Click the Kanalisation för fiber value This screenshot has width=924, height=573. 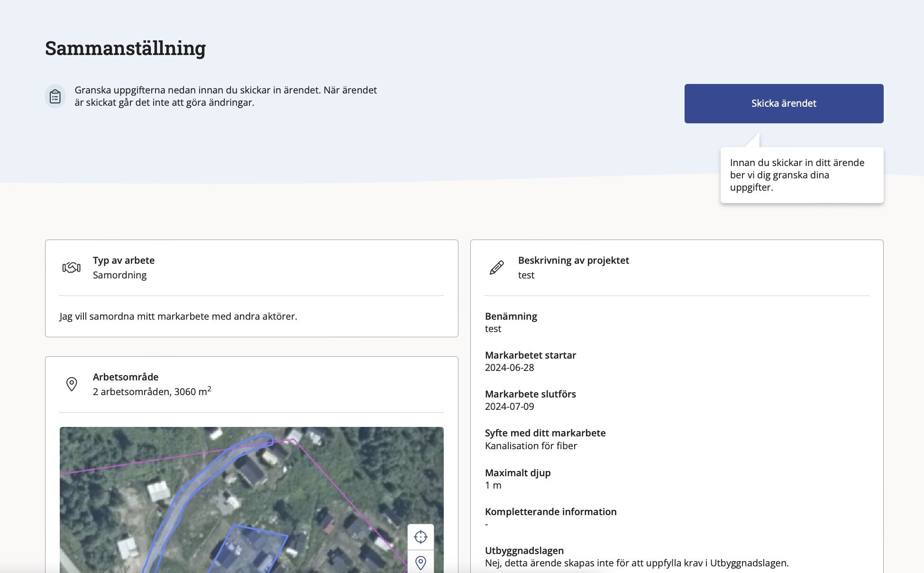pyautogui.click(x=531, y=446)
